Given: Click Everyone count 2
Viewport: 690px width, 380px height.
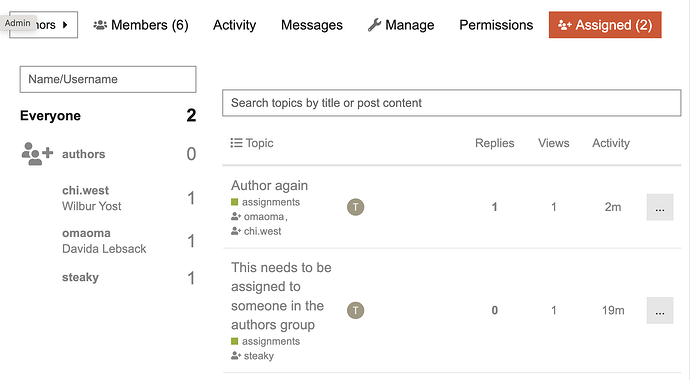Looking at the screenshot, I should (191, 115).
